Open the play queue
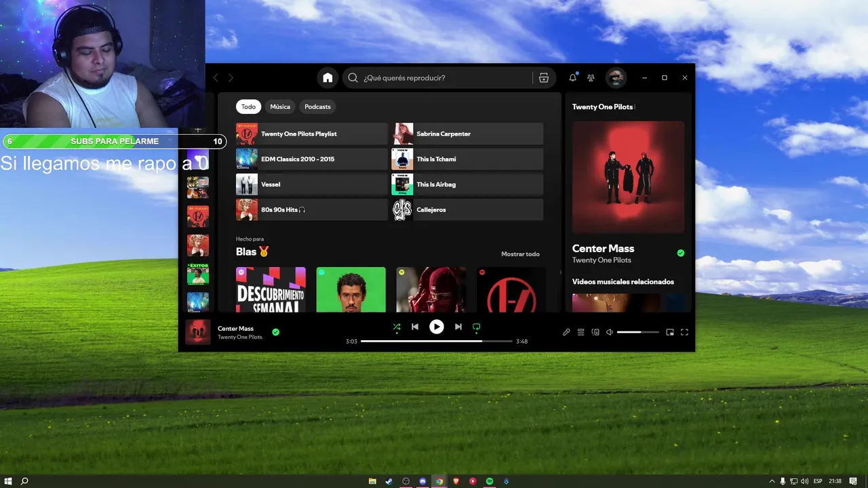Screen dimensions: 868x488 [581, 332]
